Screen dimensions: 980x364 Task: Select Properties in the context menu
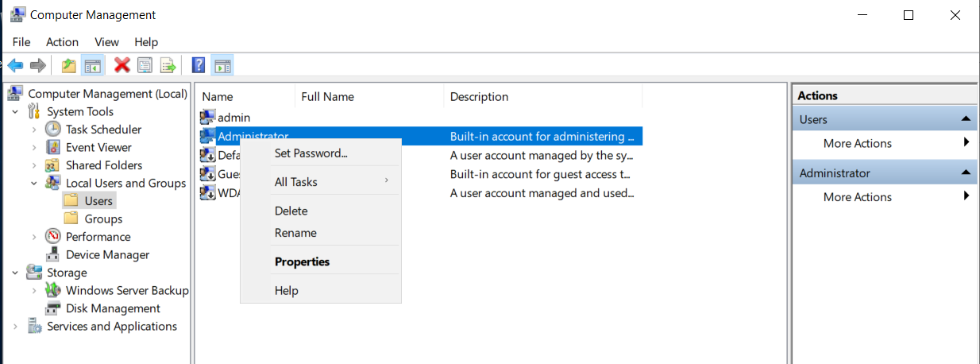(x=302, y=261)
